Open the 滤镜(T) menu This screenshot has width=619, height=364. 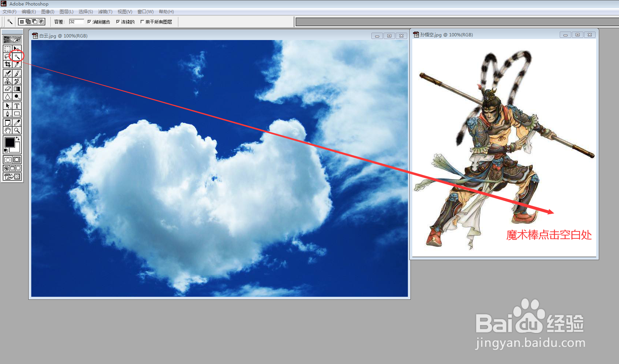(105, 12)
